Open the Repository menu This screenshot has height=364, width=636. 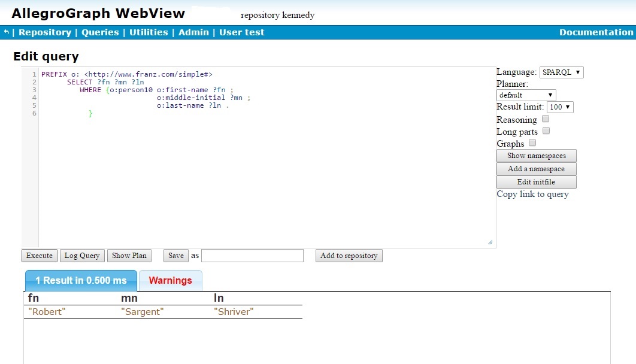(x=45, y=32)
